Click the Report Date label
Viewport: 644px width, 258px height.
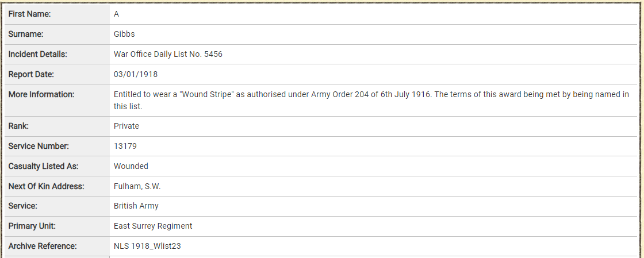[31, 74]
